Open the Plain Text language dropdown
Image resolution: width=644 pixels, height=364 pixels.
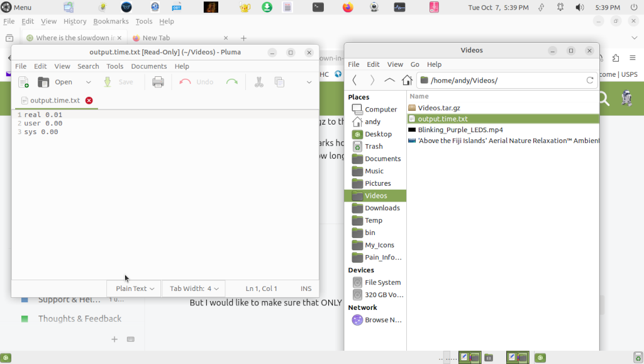click(x=135, y=288)
